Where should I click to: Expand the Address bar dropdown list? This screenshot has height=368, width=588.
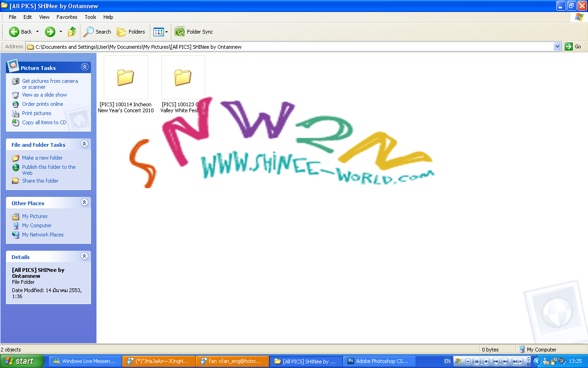click(x=558, y=46)
